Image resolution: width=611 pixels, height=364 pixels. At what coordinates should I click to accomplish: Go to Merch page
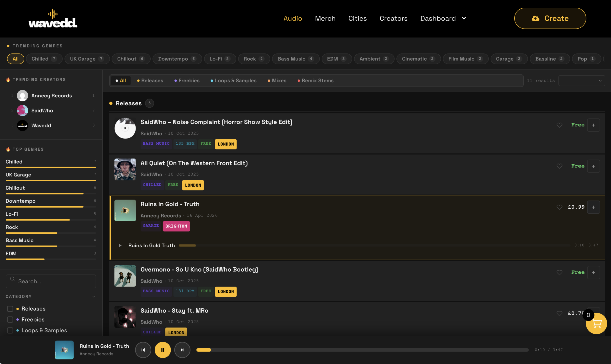pos(325,18)
